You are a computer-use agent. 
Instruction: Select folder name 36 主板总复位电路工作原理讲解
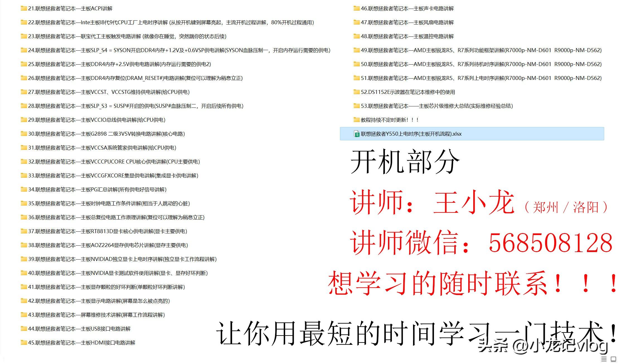(x=116, y=217)
